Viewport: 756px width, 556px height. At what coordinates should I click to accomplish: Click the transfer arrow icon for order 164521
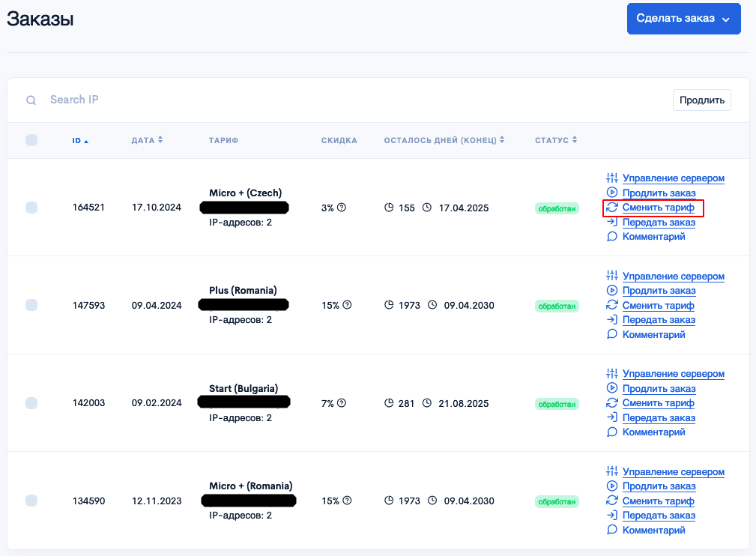612,222
